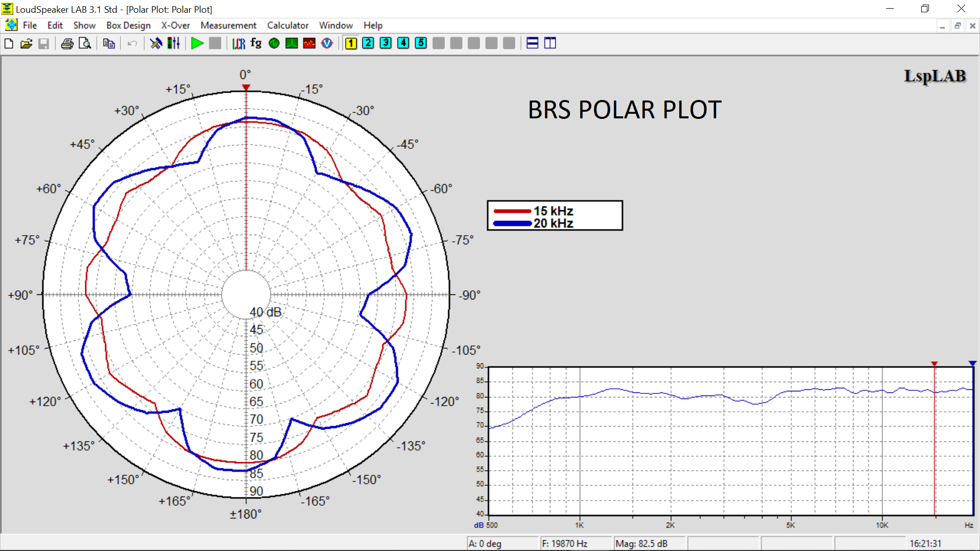980x551 pixels.
Task: Toggle memory slot 3 button
Action: point(386,43)
